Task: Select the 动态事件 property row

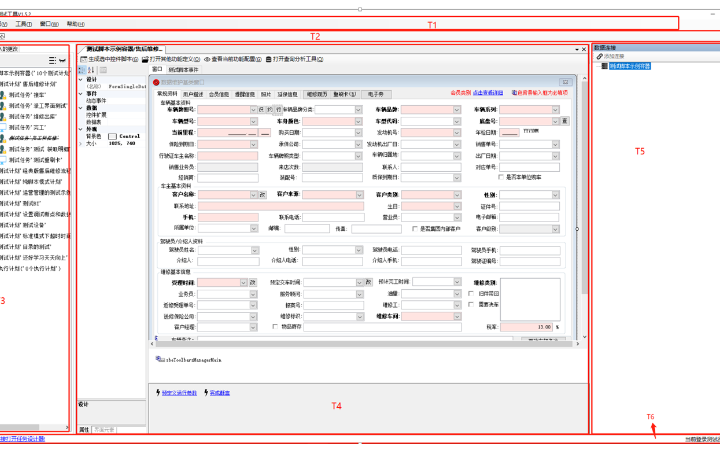Action: (112, 100)
